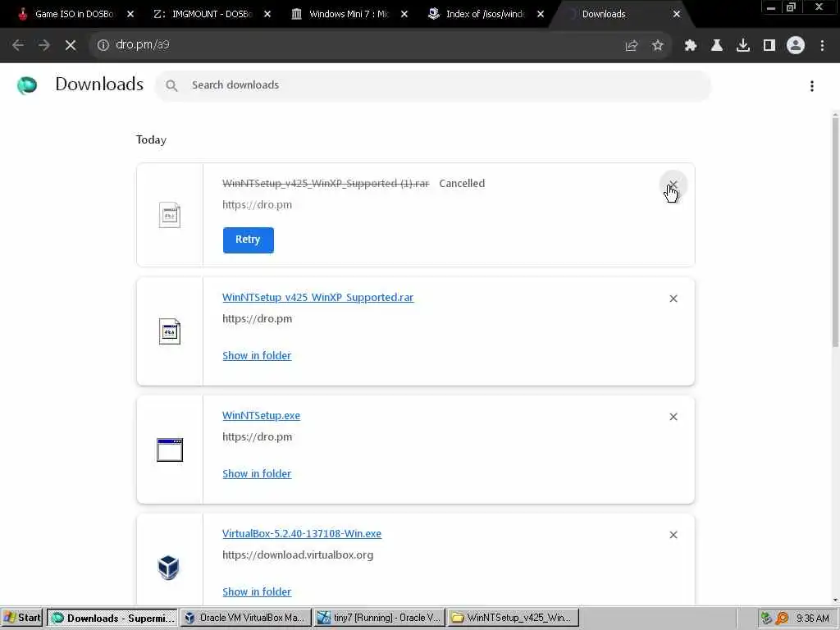Image resolution: width=840 pixels, height=630 pixels.
Task: Click WinNTSetup.exe file icon
Action: pos(170,450)
